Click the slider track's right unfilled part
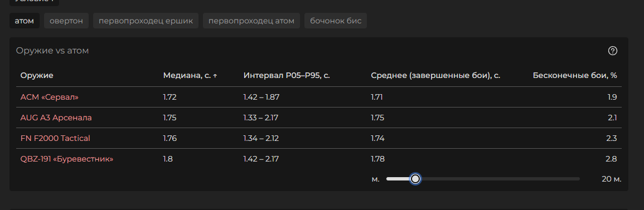Viewport: 644px width, 210px height. pyautogui.click(x=500, y=179)
